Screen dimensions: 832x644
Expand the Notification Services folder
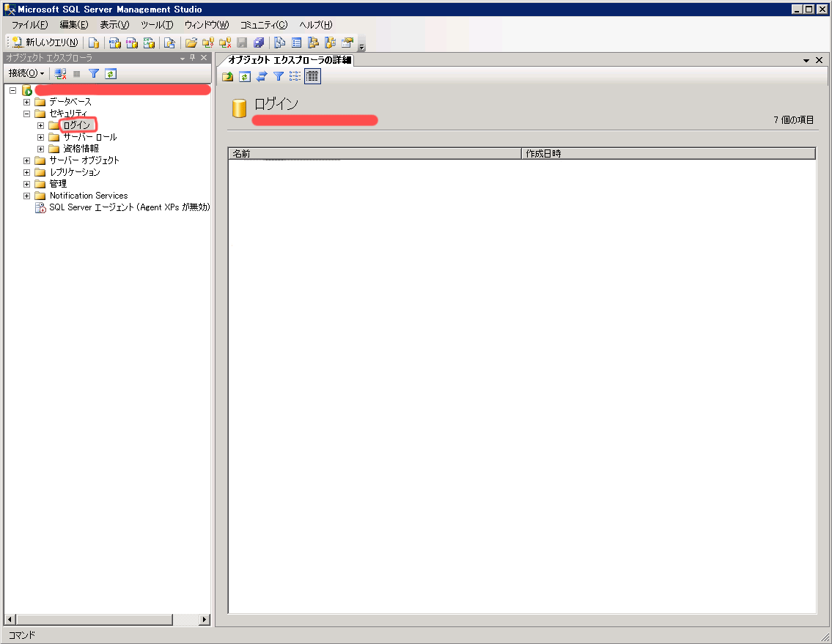coord(27,196)
